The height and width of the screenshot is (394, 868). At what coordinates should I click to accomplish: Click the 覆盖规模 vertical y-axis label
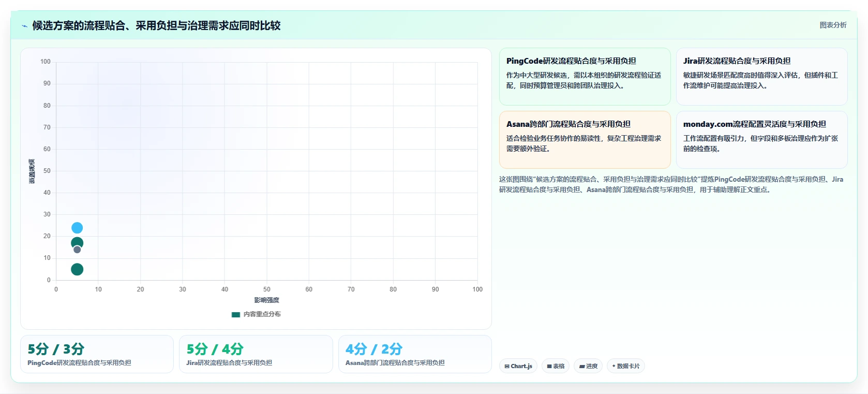pyautogui.click(x=32, y=171)
